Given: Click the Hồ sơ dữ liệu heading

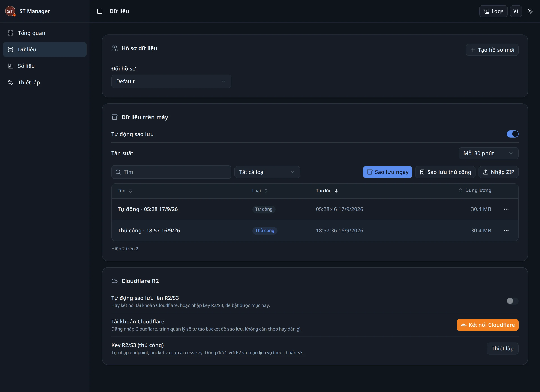Looking at the screenshot, I should click(139, 48).
